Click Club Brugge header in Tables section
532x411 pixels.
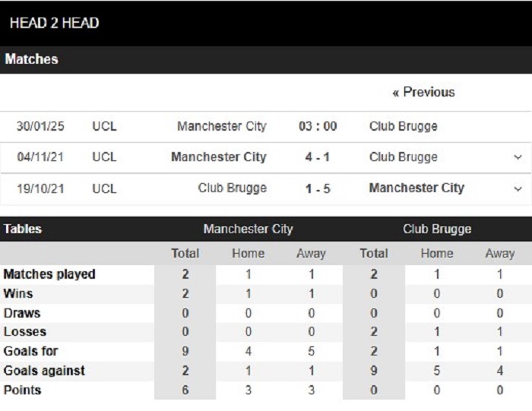point(437,229)
